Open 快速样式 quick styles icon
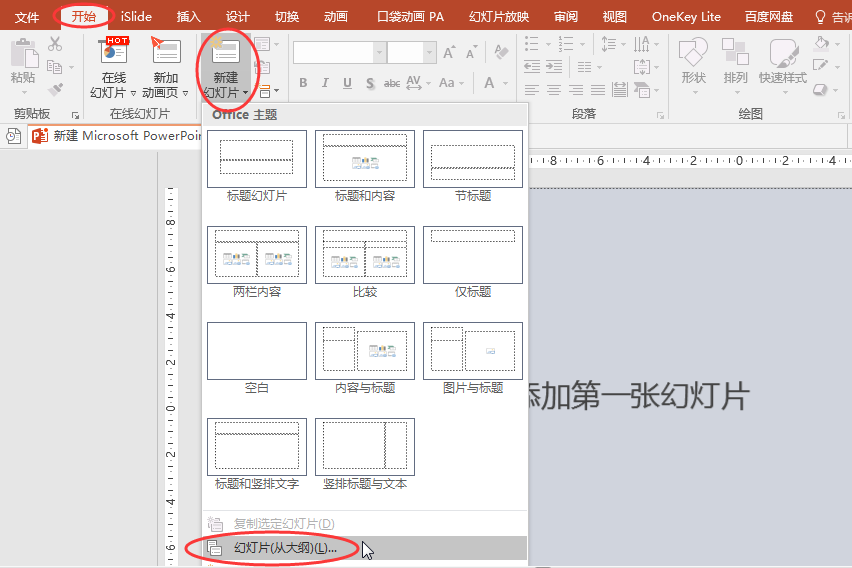This screenshot has width=852, height=568. [784, 53]
